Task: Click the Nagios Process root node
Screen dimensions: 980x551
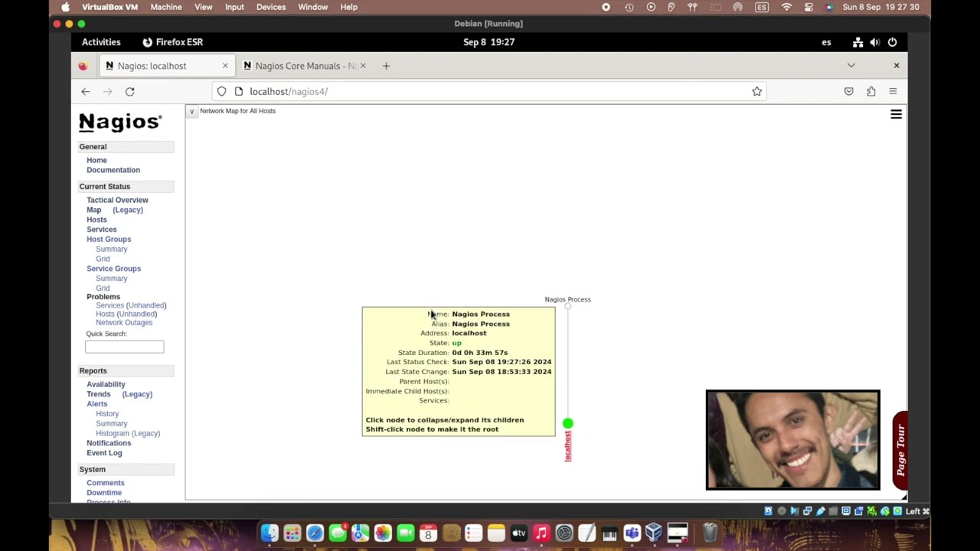Action: coord(567,306)
